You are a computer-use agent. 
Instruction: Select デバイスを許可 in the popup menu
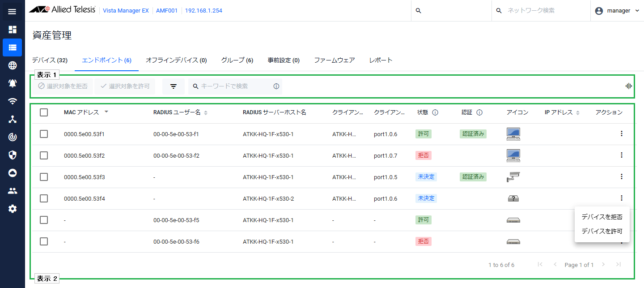602,232
